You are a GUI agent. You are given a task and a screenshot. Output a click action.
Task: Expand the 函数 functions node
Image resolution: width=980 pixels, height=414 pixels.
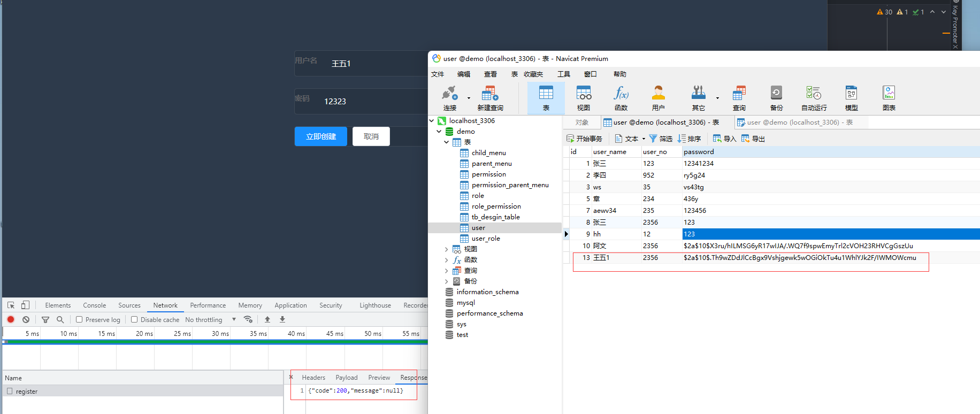(447, 260)
